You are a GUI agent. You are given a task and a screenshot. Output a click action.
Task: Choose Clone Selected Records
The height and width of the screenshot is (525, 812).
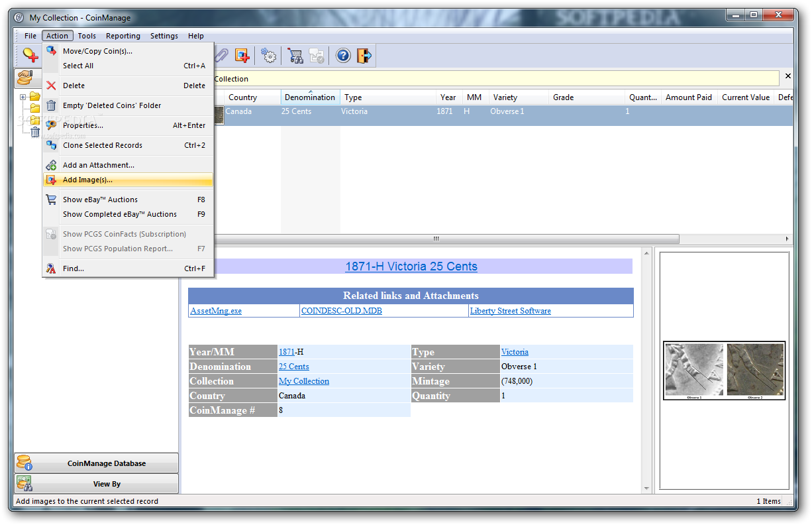pyautogui.click(x=128, y=145)
